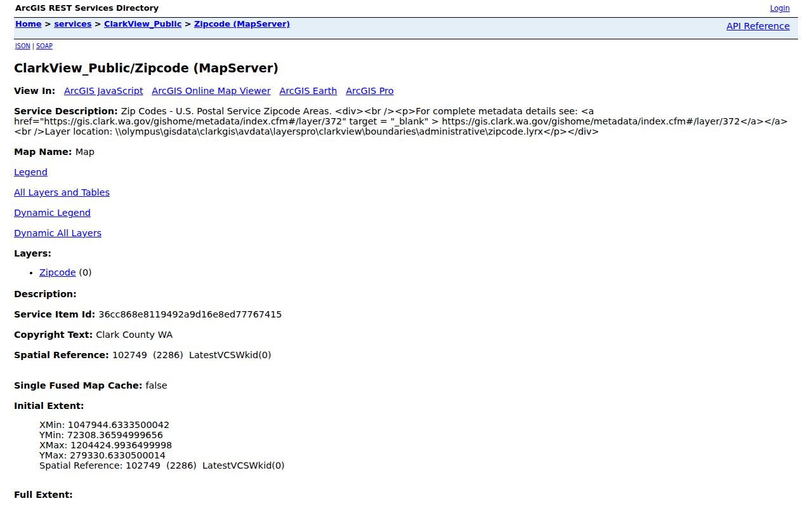Open the API Reference link

(758, 26)
